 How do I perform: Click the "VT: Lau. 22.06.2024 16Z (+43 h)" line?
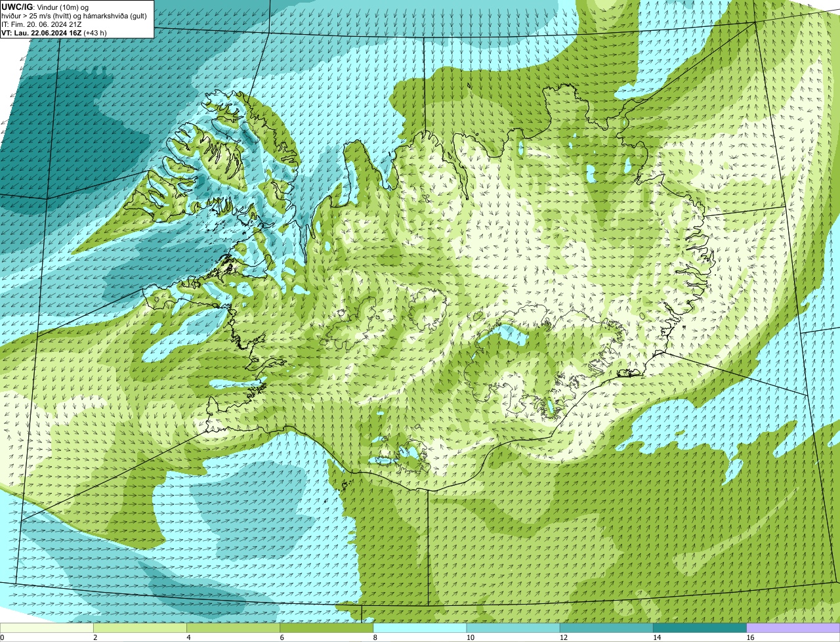click(x=54, y=33)
